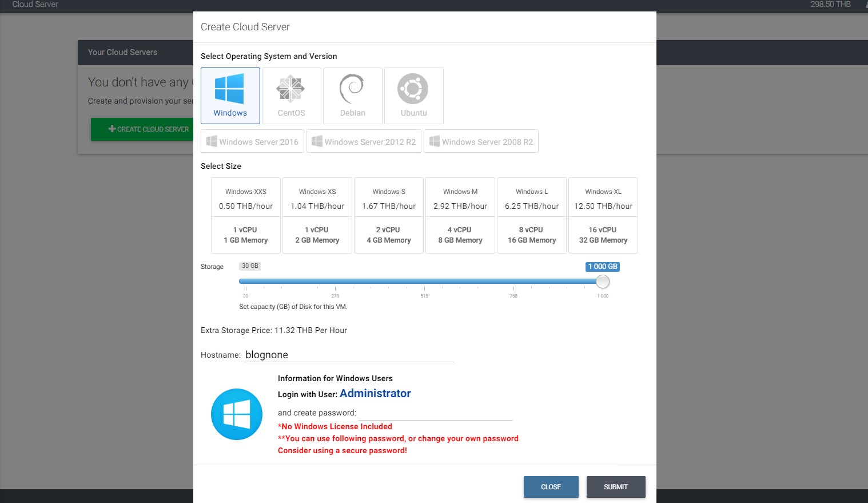Choose the CentOS operating system tile
Image resolution: width=868 pixels, height=503 pixels.
[292, 96]
